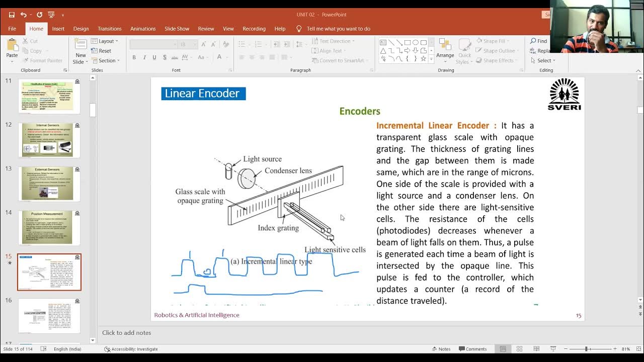Collapse the ribbon with the arrow

[639, 70]
